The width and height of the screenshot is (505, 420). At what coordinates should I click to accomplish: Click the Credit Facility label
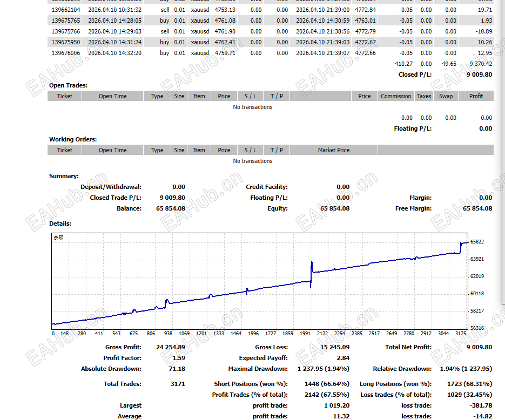[267, 187]
